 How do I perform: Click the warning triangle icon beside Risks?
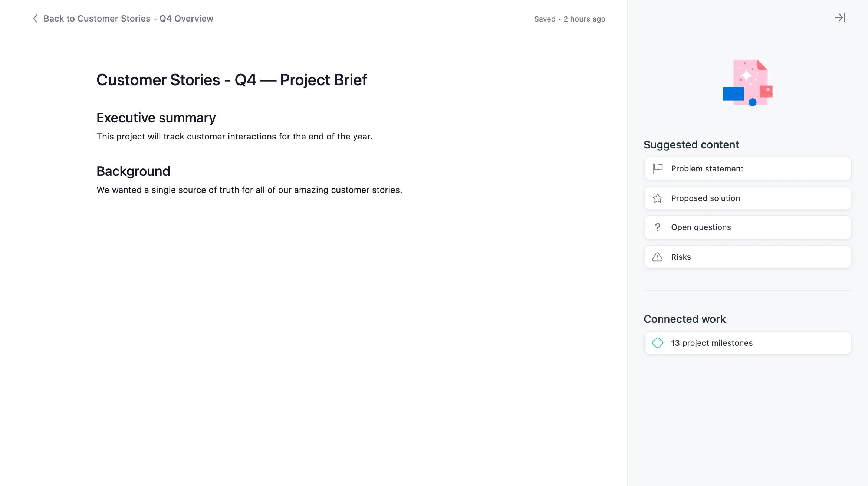pyautogui.click(x=658, y=256)
